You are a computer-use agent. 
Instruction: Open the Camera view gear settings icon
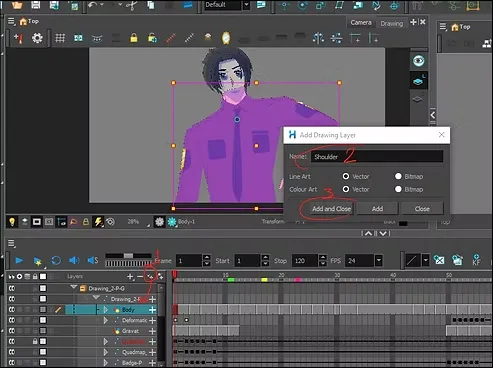click(x=37, y=38)
